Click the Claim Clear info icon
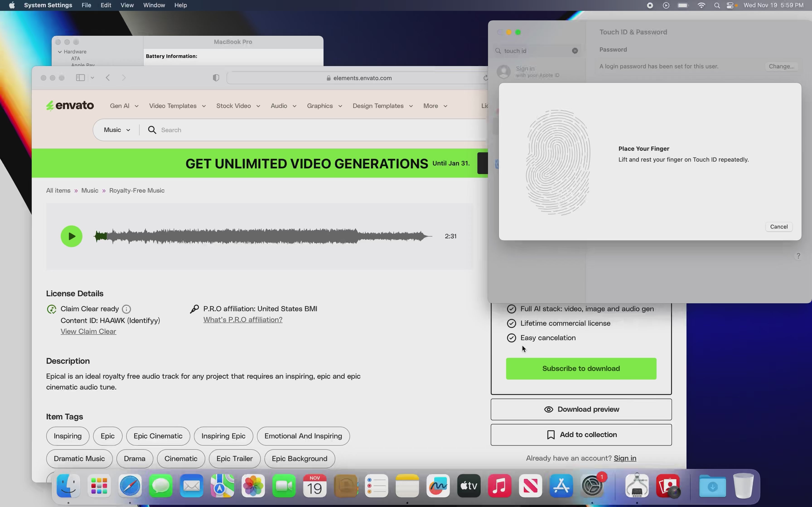 pyautogui.click(x=126, y=309)
